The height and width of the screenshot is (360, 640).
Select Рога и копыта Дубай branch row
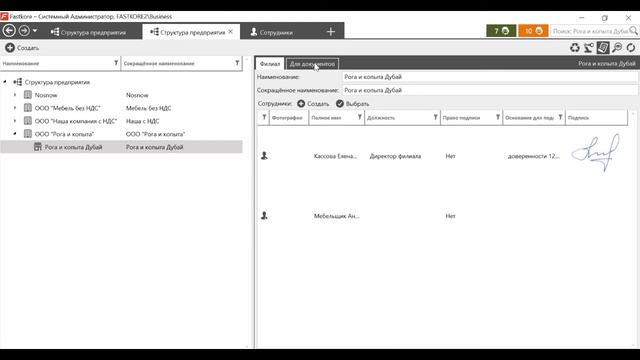(x=121, y=147)
